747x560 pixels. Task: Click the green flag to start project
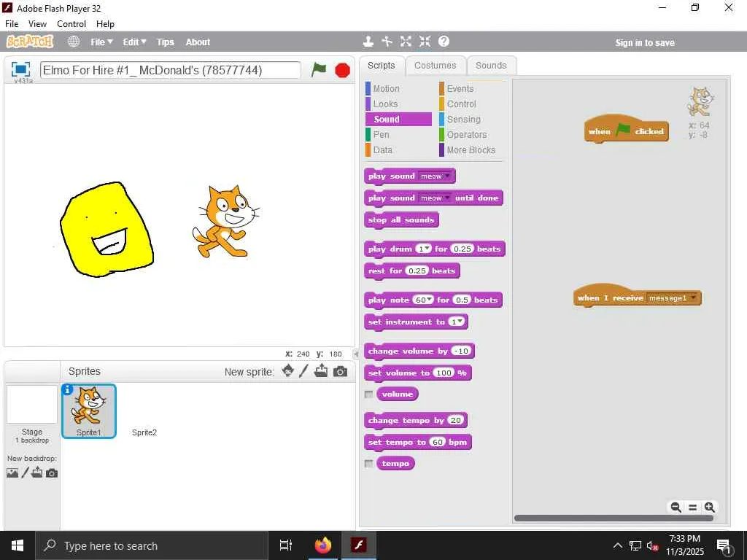click(x=318, y=70)
